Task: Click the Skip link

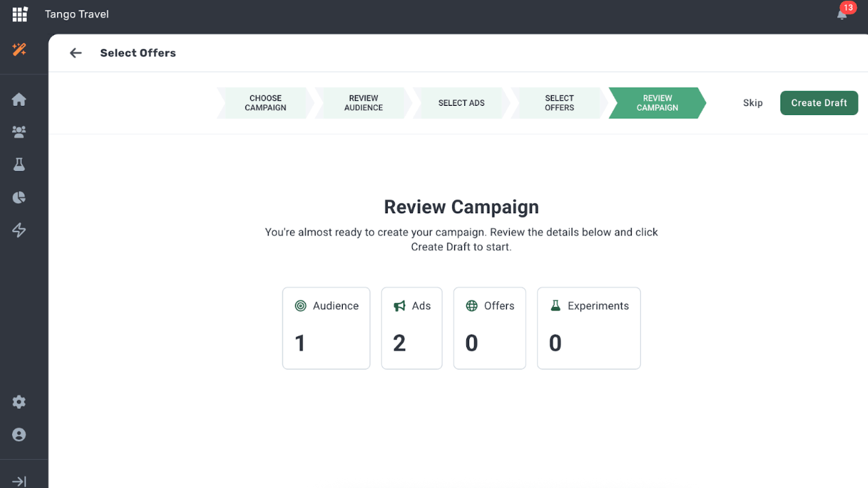Action: [x=752, y=103]
